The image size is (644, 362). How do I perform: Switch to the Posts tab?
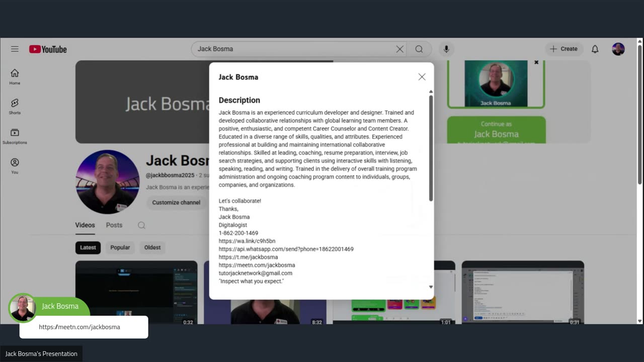[x=114, y=225]
